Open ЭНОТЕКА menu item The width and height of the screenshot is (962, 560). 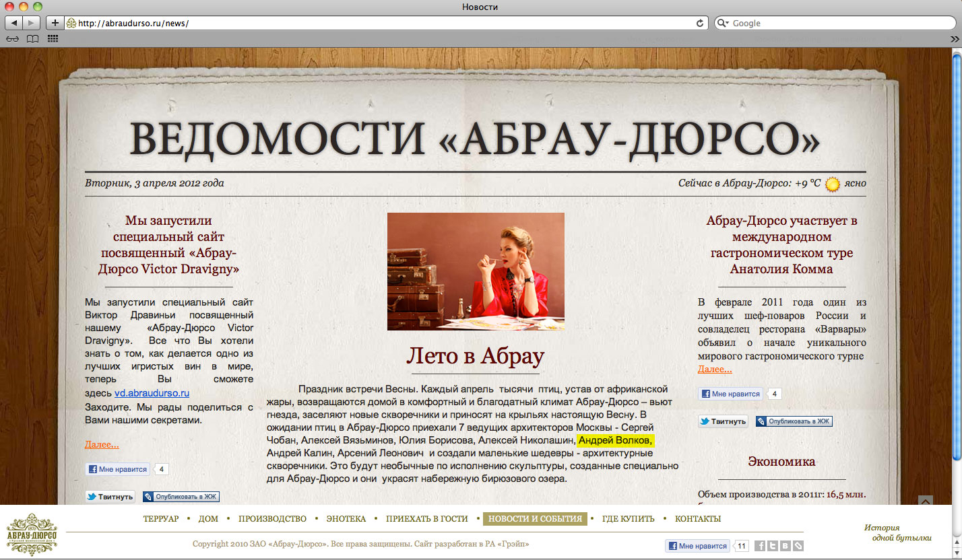[346, 519]
